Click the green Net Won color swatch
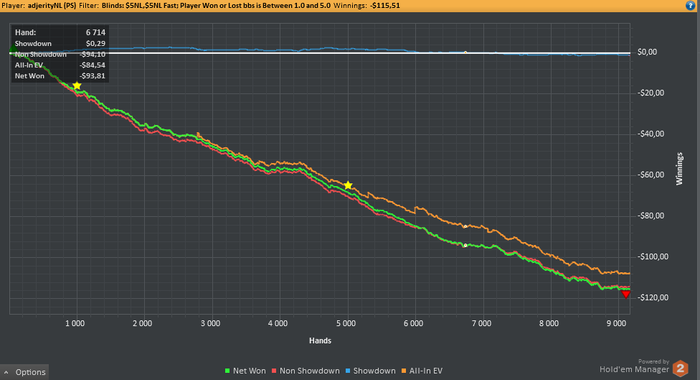 [x=227, y=371]
